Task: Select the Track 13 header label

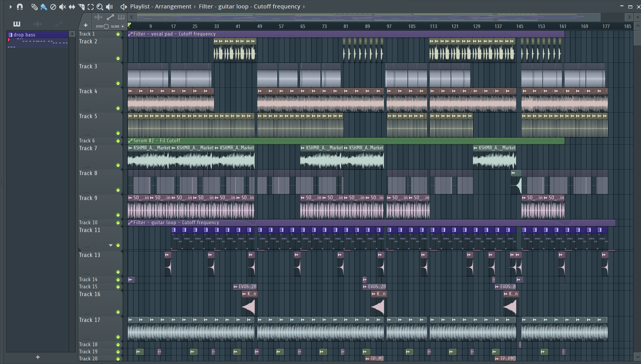Action: (89, 255)
